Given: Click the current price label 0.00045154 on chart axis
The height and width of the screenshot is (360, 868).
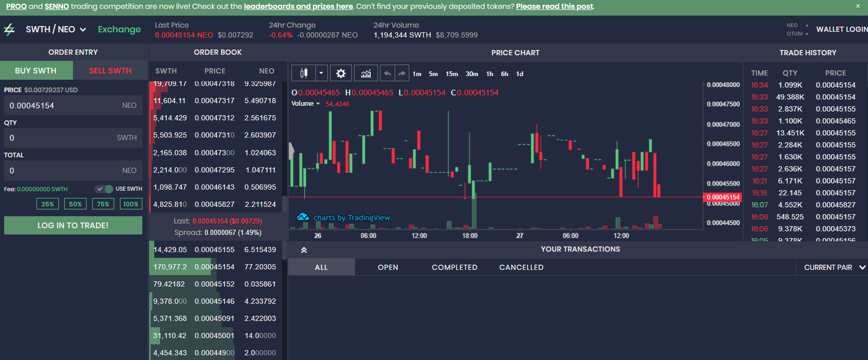Looking at the screenshot, I should (722, 197).
